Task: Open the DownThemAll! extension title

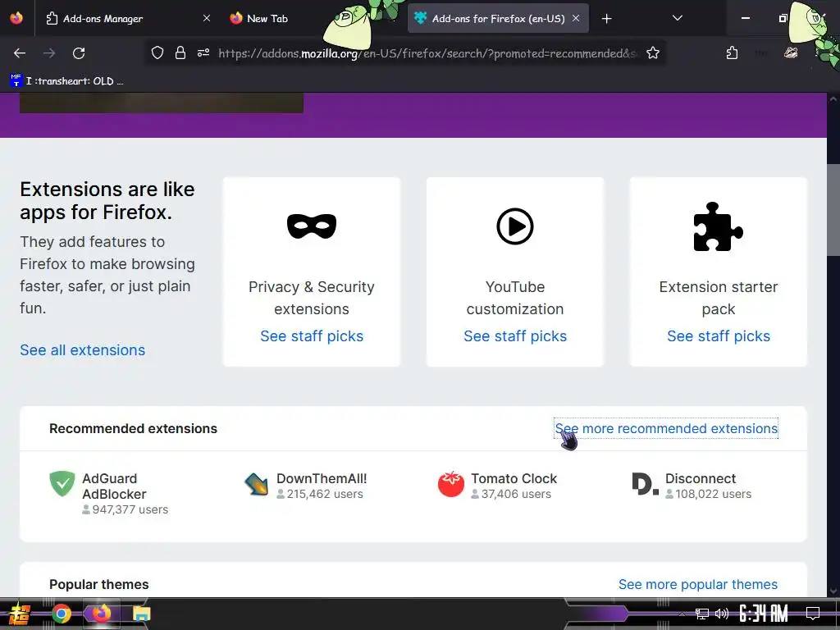Action: coord(322,478)
